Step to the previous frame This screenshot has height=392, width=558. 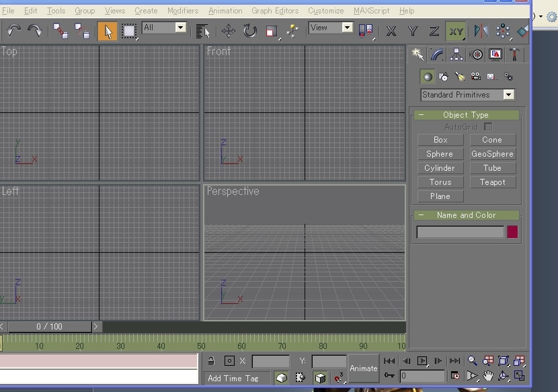pyautogui.click(x=406, y=360)
